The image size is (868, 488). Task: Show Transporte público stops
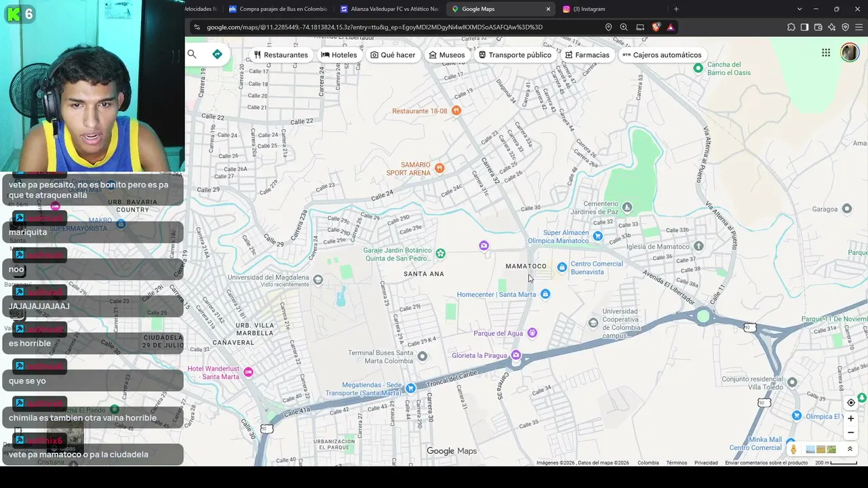point(515,55)
